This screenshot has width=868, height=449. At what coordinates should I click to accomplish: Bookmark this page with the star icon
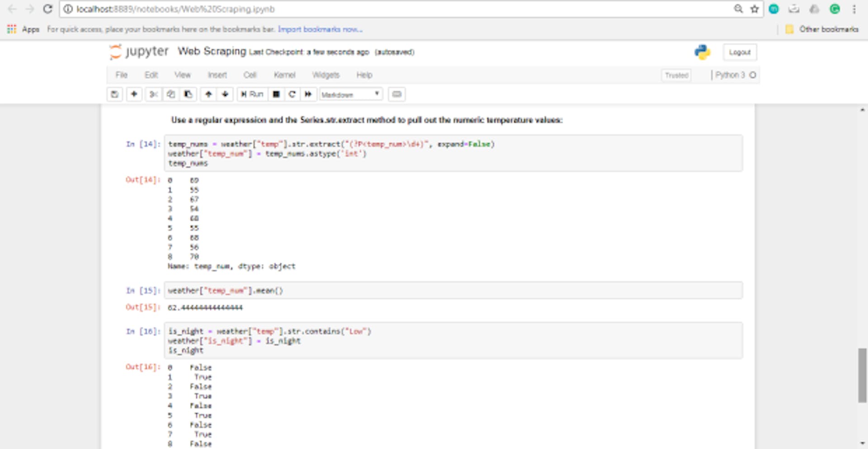(x=755, y=9)
